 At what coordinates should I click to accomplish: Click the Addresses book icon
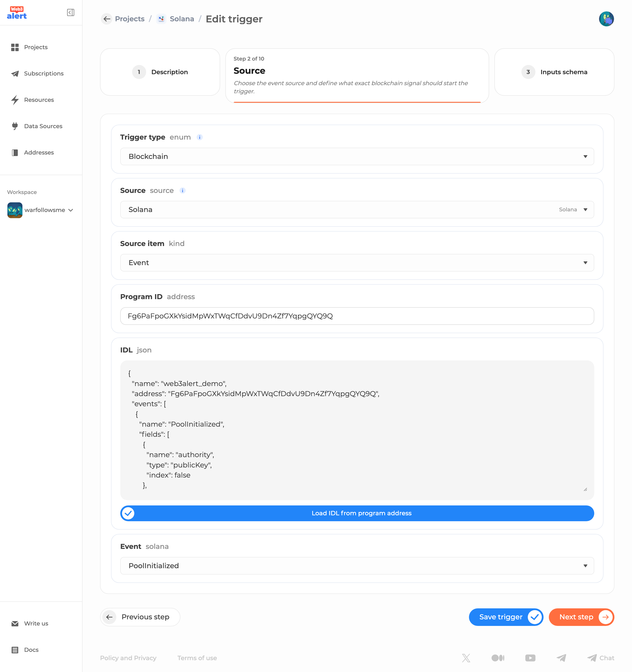(x=15, y=153)
